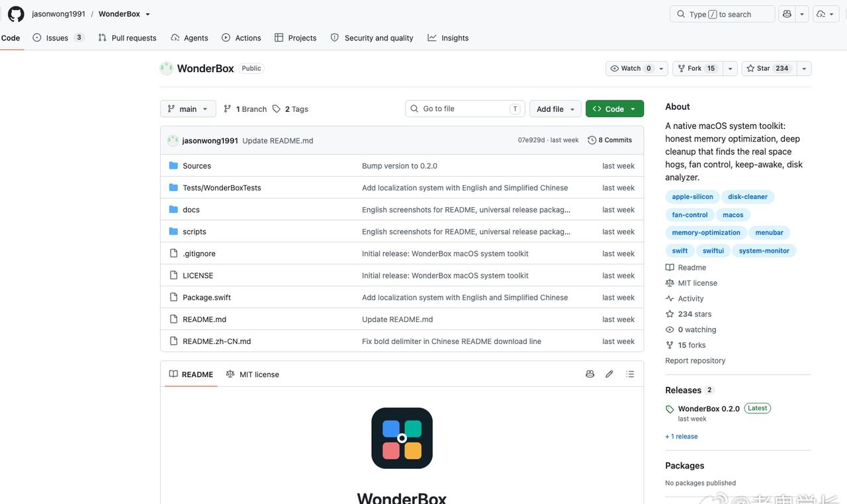Click the WonderBox repository avatar
This screenshot has height=504, width=847.
(167, 68)
